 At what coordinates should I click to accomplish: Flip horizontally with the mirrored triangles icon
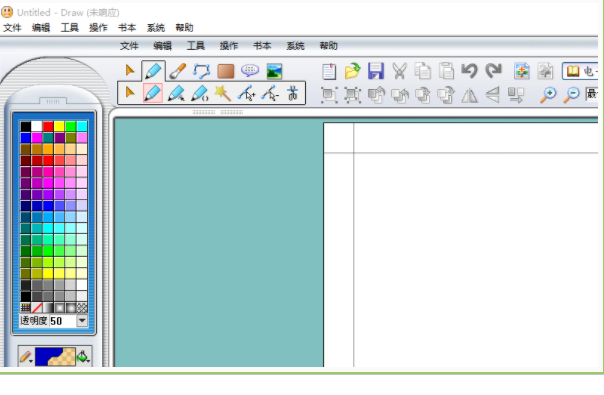click(x=469, y=95)
